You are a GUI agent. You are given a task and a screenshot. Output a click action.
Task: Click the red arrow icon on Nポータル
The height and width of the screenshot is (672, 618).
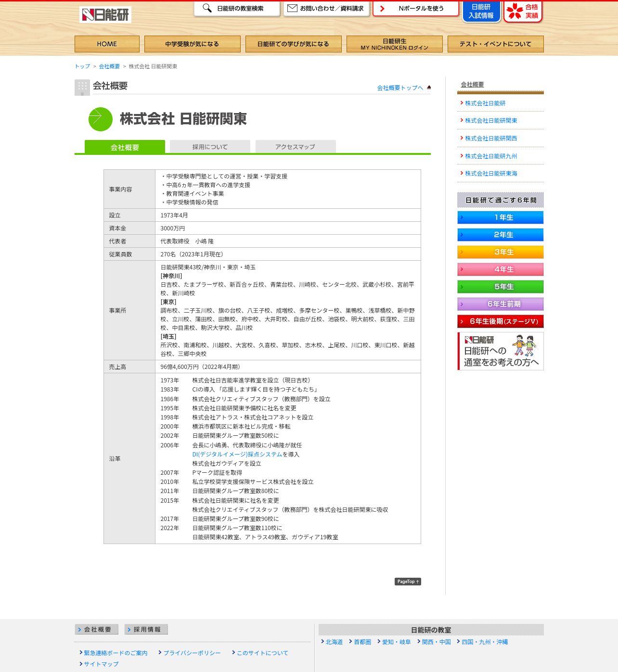[x=382, y=9]
